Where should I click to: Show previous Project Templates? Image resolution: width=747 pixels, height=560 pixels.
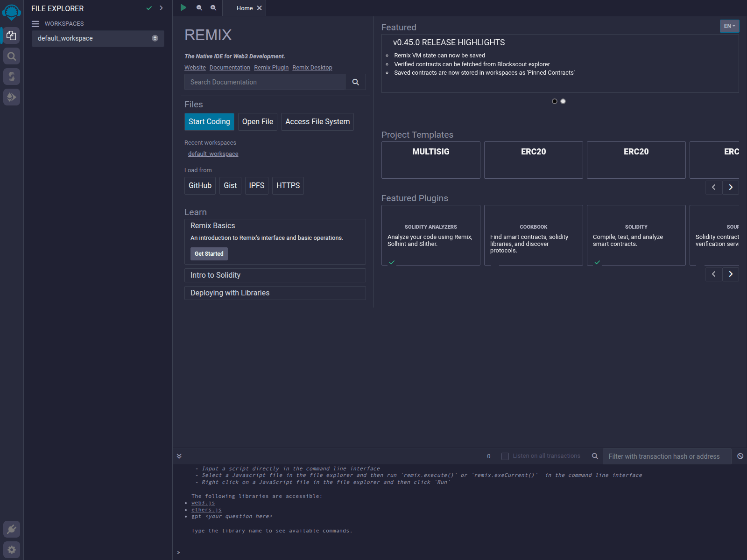[x=714, y=187]
